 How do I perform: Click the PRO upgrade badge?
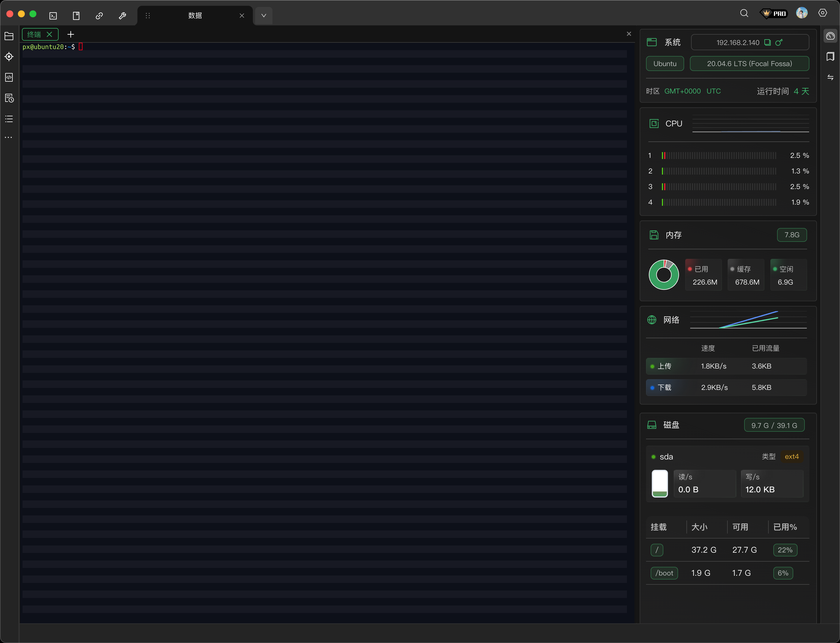click(774, 13)
